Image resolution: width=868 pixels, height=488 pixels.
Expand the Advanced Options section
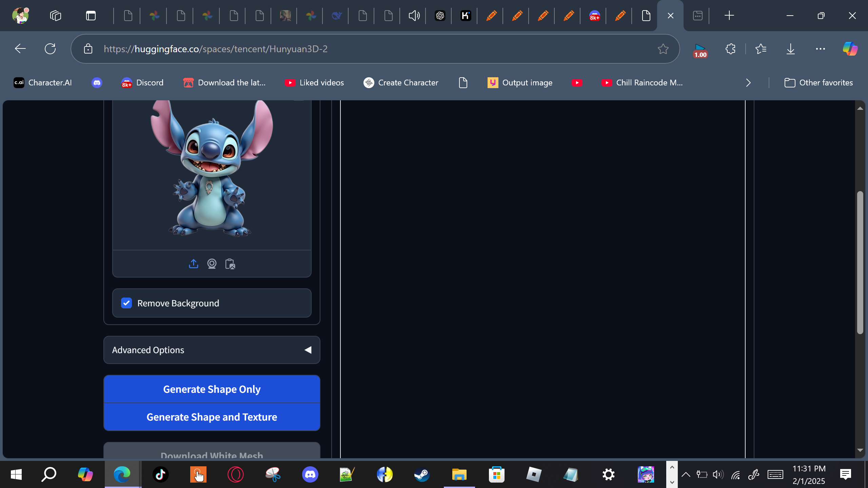212,350
